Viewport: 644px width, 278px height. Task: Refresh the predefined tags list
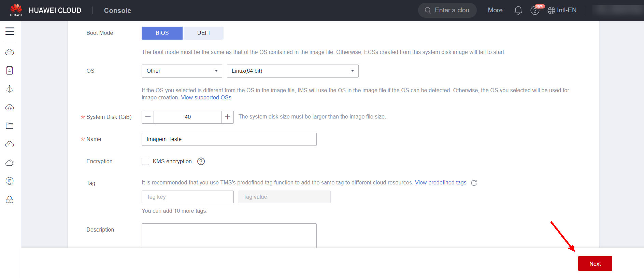tap(474, 183)
